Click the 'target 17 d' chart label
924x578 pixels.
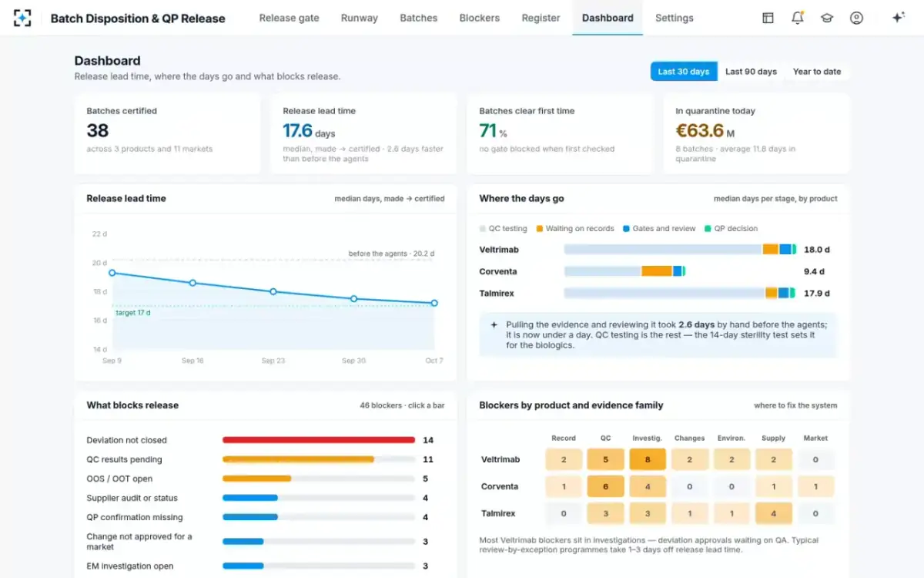(133, 313)
